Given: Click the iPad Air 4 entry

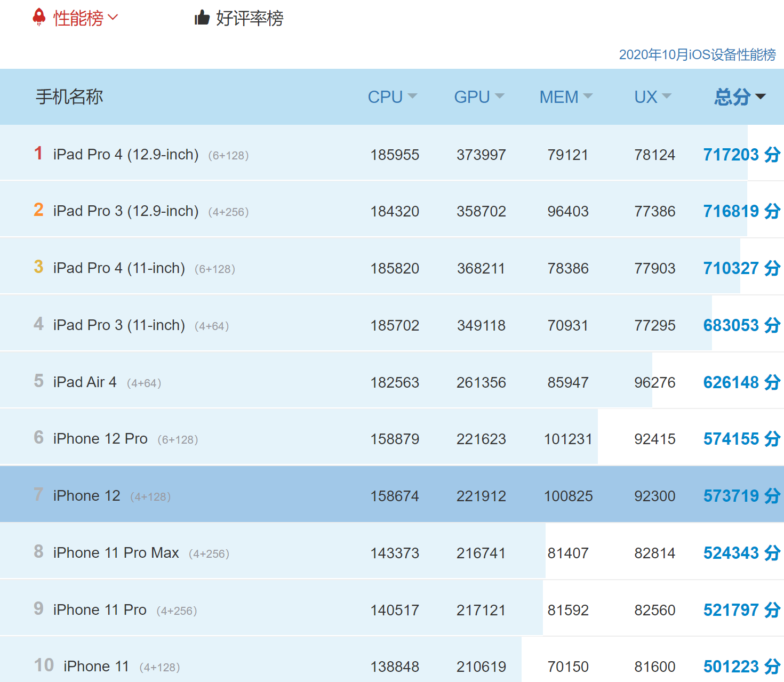Looking at the screenshot, I should tap(84, 382).
